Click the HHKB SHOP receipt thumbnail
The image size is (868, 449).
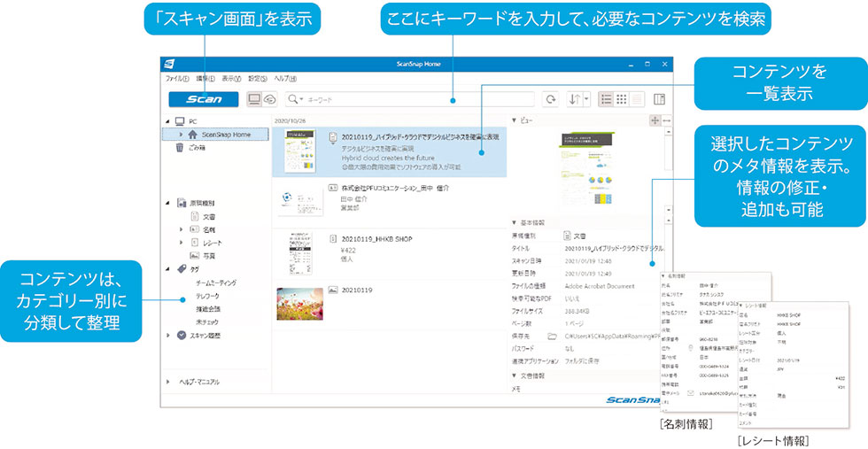coord(299,253)
